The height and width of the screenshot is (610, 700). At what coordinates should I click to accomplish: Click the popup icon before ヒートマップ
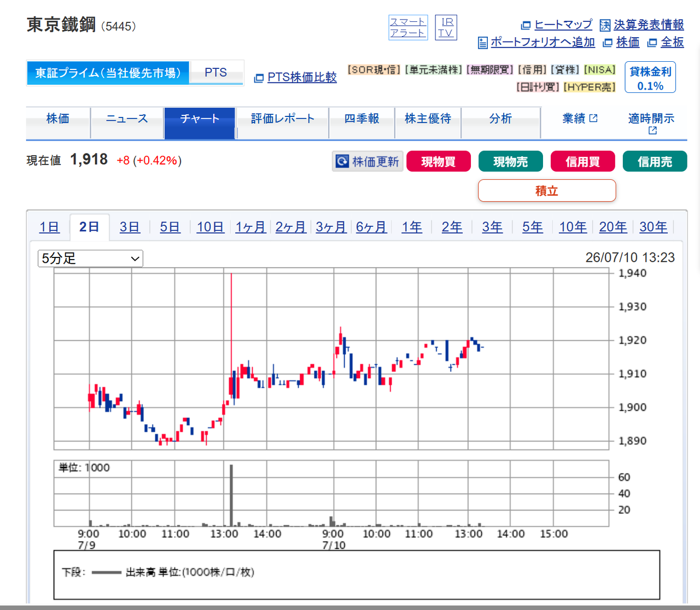pos(526,25)
